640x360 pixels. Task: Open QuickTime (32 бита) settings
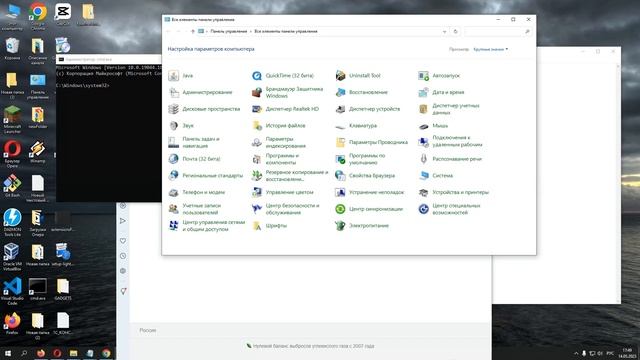pos(283,76)
